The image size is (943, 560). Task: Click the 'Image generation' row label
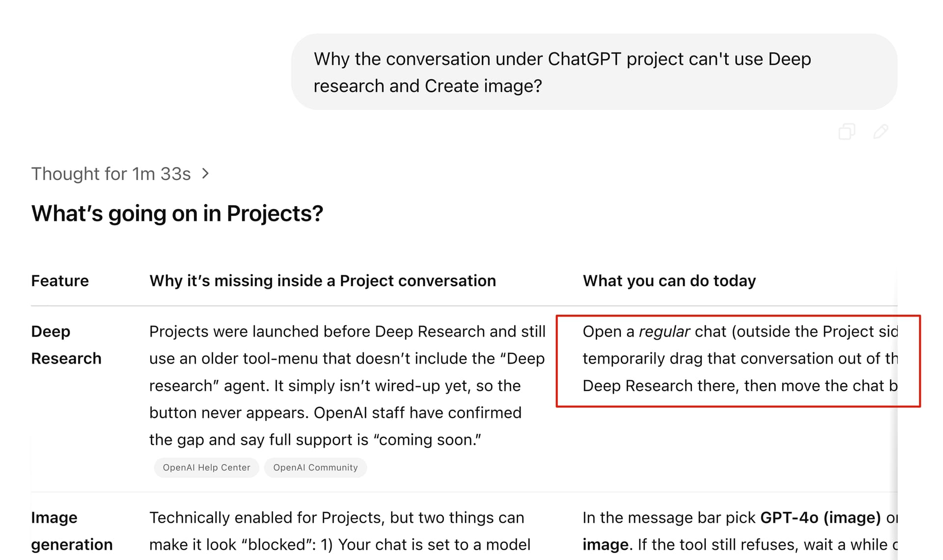pos(72,531)
